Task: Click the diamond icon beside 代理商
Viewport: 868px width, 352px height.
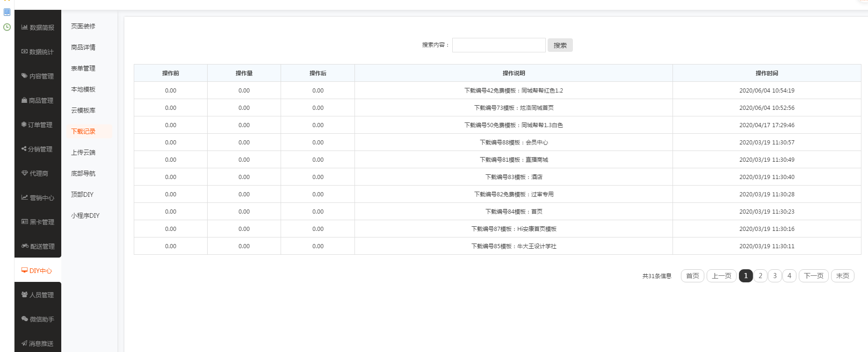Action: tap(25, 173)
